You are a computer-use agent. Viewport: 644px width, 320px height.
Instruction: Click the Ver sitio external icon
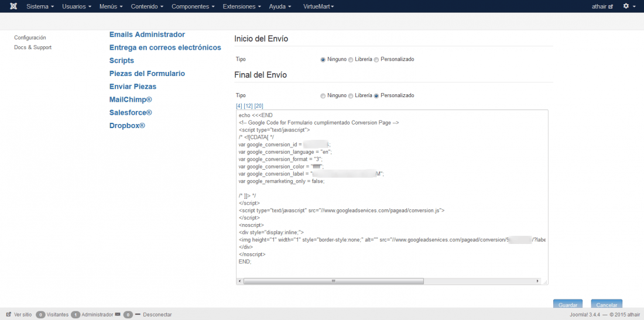click(9, 315)
